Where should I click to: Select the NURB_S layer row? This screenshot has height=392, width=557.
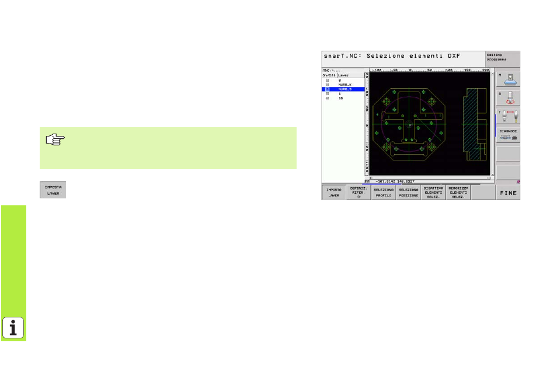click(x=343, y=89)
